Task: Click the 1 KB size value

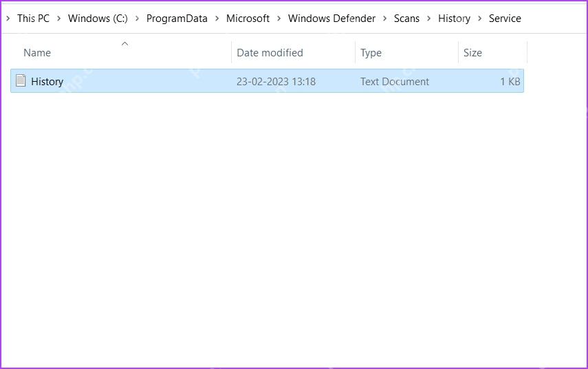Action: (510, 82)
